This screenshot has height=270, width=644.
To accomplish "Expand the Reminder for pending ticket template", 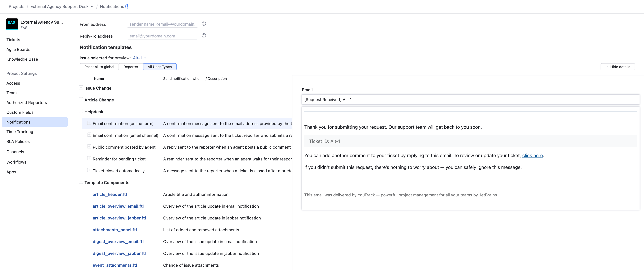I will click(x=89, y=158).
